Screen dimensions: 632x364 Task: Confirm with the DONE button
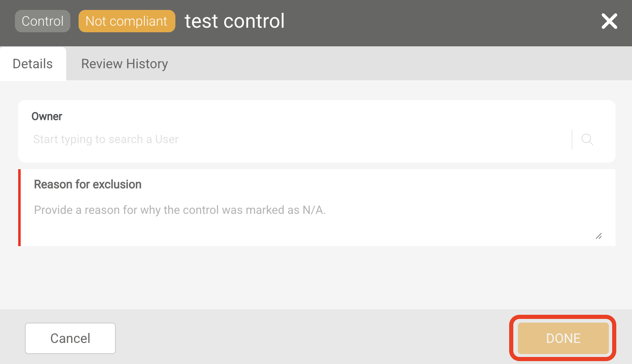point(563,338)
